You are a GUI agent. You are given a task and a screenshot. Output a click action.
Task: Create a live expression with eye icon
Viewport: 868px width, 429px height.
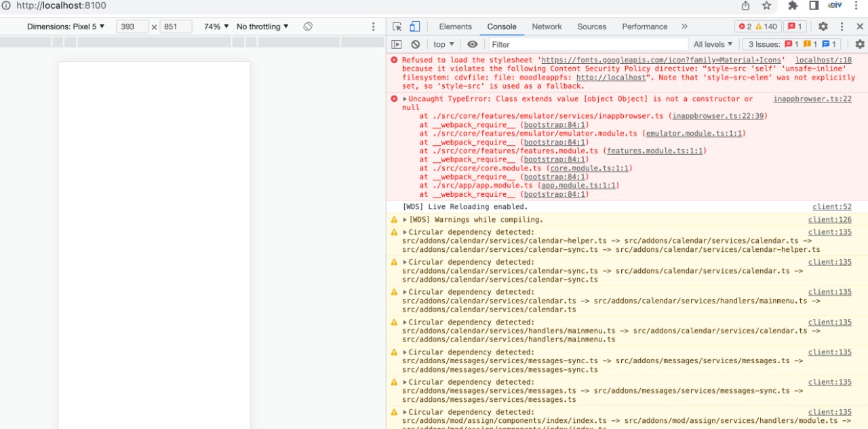pyautogui.click(x=473, y=44)
